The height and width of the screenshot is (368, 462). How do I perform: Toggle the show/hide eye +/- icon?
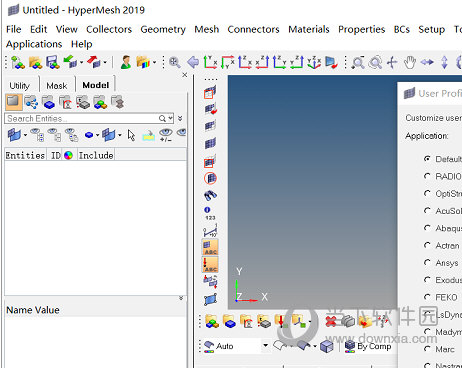coord(166,135)
